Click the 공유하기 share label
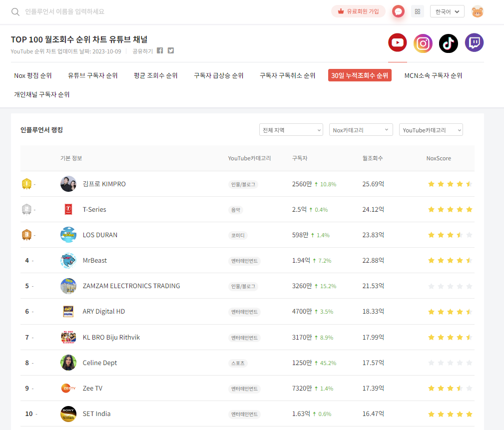504x430 pixels. click(x=143, y=51)
